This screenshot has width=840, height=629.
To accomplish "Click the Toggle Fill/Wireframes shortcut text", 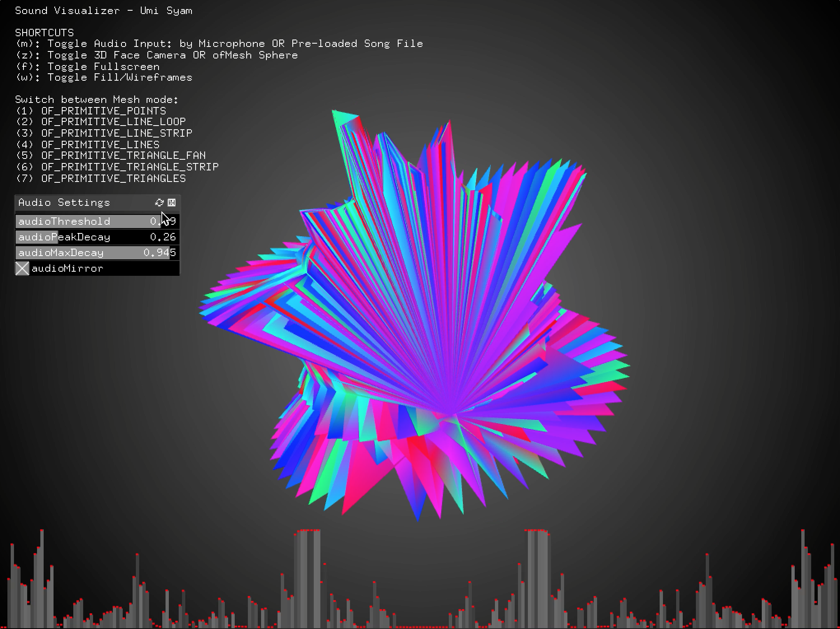I will tap(119, 77).
